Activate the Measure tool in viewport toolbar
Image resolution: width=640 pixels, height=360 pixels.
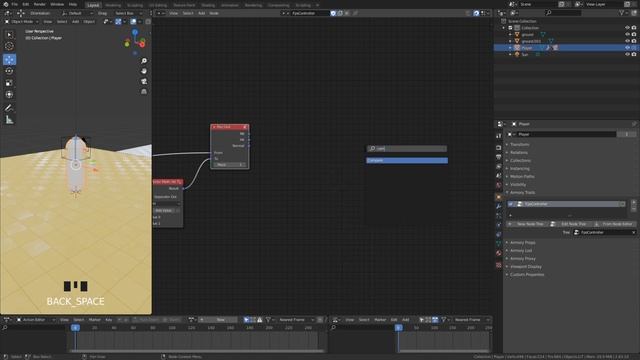tap(9, 120)
